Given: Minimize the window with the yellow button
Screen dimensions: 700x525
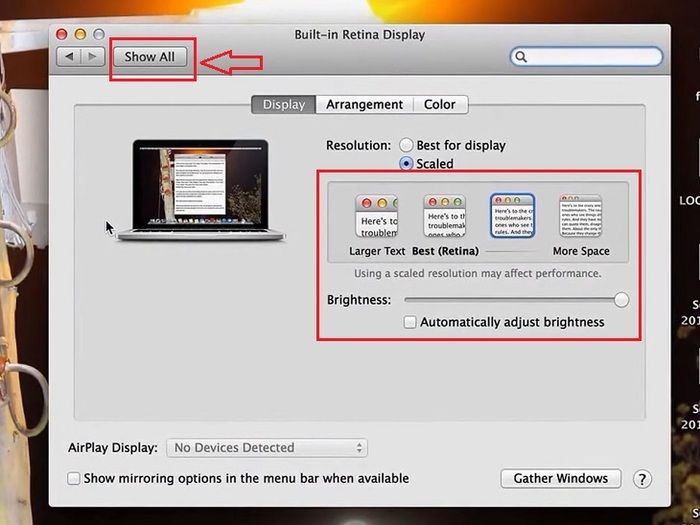Looking at the screenshot, I should (80, 34).
